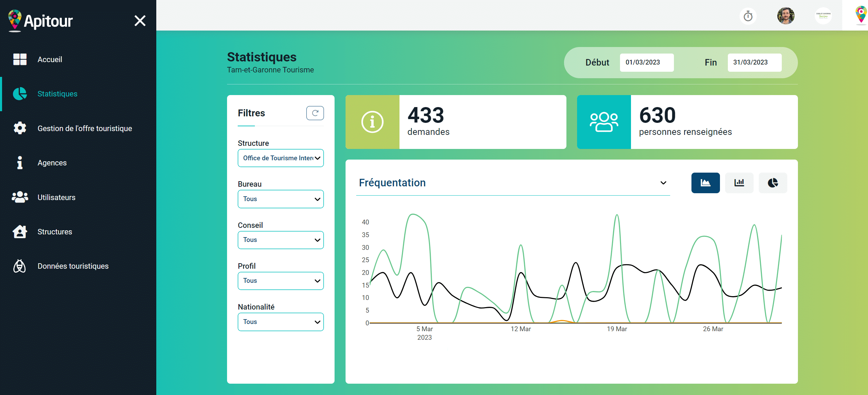
Task: Close the sidebar with the X icon
Action: 140,21
